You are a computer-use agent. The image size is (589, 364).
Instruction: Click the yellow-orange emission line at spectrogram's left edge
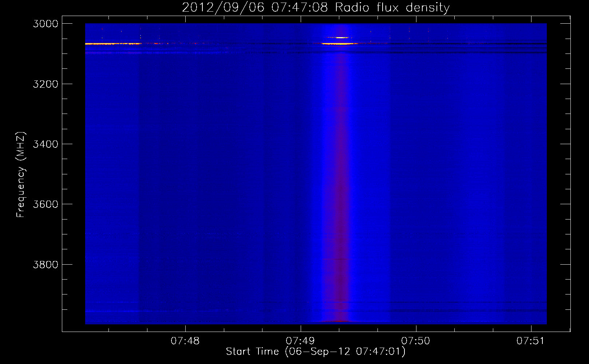point(113,44)
